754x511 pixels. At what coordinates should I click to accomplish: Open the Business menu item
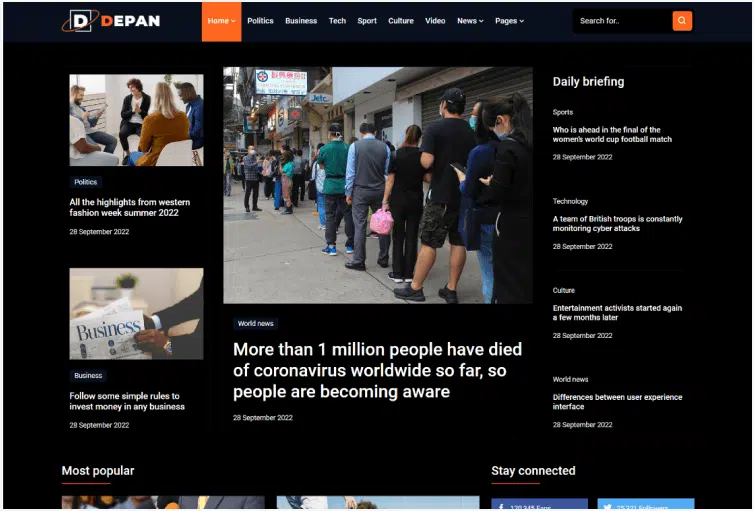[301, 21]
